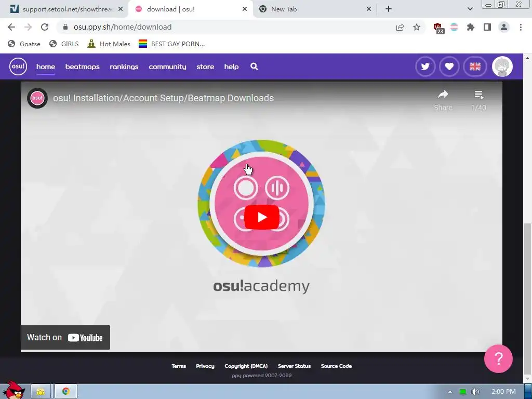Open the community nav menu
The height and width of the screenshot is (399, 532).
[167, 66]
